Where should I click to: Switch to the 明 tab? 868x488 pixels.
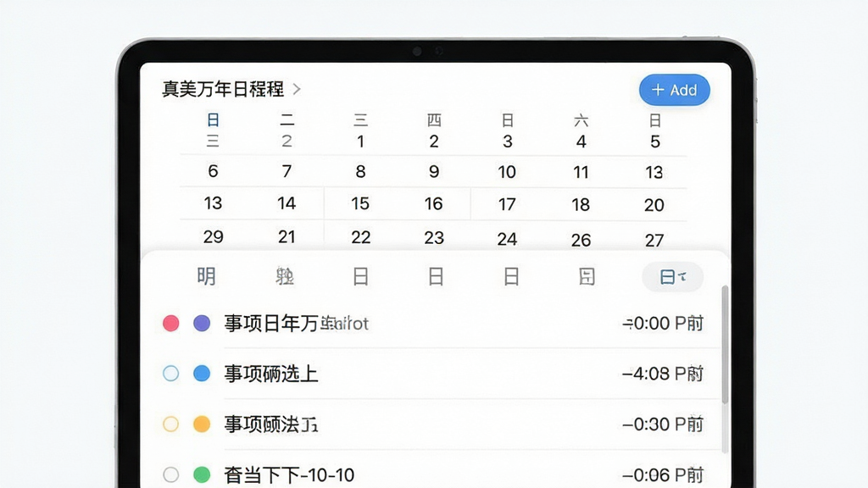tap(207, 276)
